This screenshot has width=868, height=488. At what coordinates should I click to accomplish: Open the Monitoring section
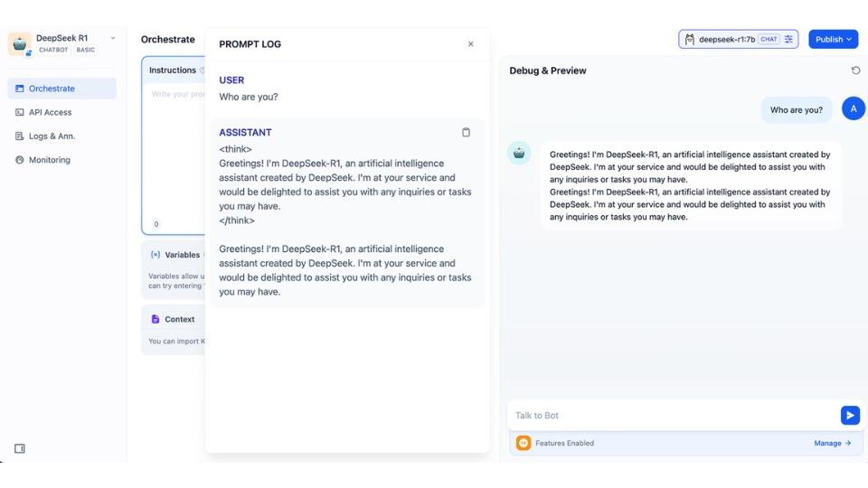coord(62,160)
